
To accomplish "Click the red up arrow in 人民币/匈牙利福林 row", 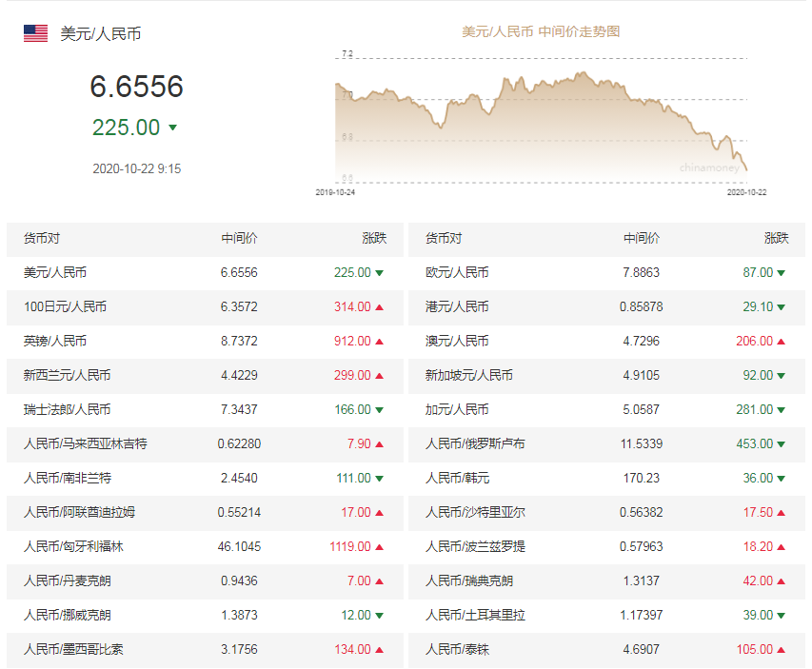I will tap(379, 546).
